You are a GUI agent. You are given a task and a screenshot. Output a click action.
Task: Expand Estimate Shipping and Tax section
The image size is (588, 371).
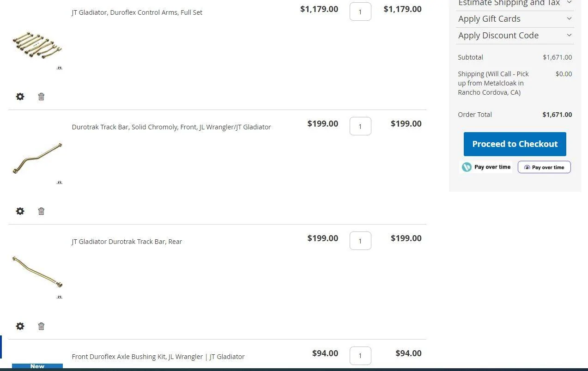tap(515, 3)
